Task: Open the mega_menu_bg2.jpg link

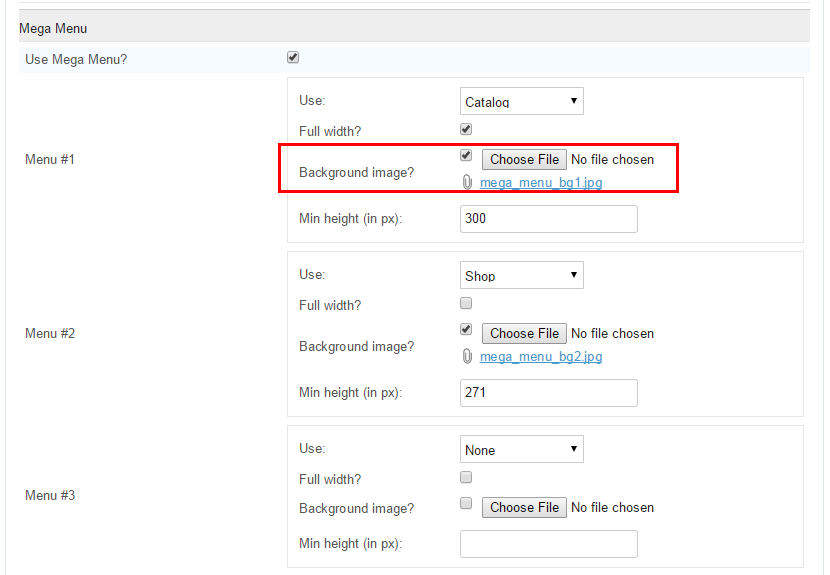Action: pos(541,357)
